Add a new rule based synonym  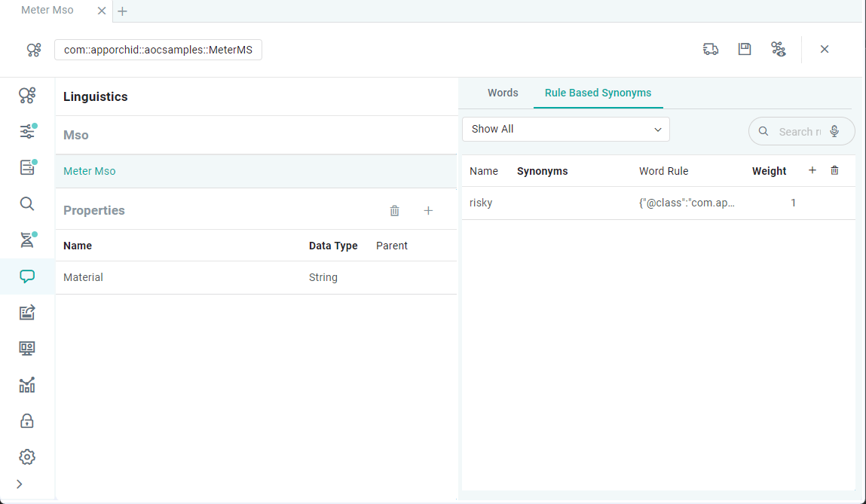812,171
